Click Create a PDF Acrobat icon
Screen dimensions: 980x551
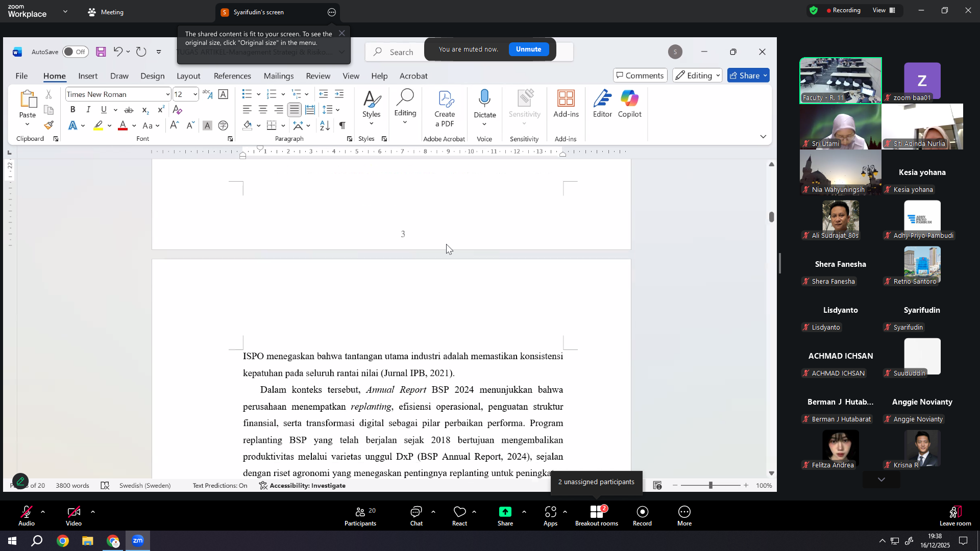coord(445,109)
